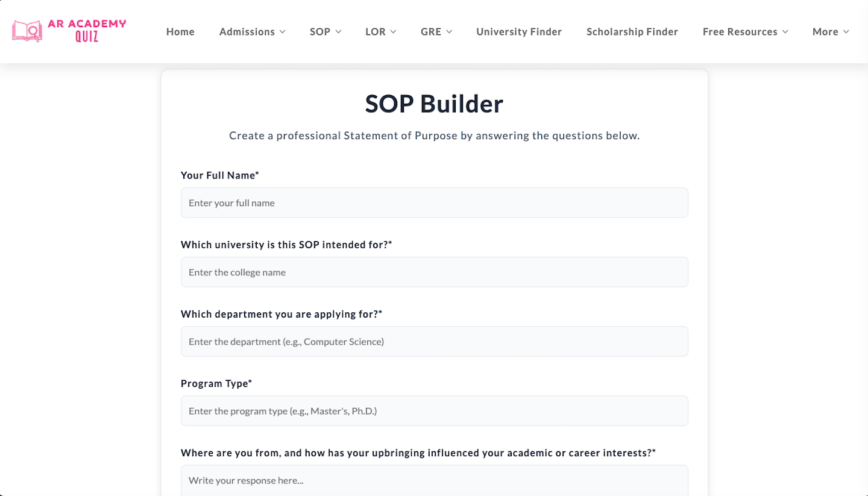Click the program type input field
Viewport: 868px width, 496px height.
click(434, 410)
